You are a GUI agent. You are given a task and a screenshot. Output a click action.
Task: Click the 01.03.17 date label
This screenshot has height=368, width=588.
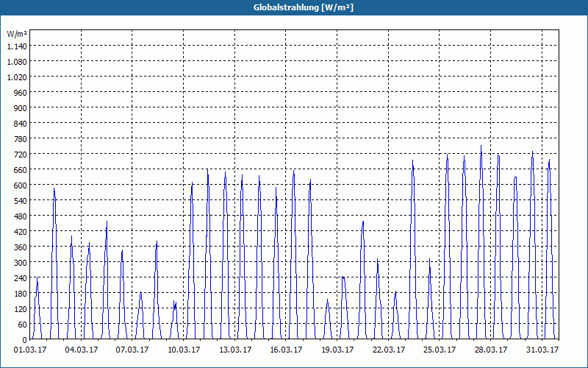(30, 350)
